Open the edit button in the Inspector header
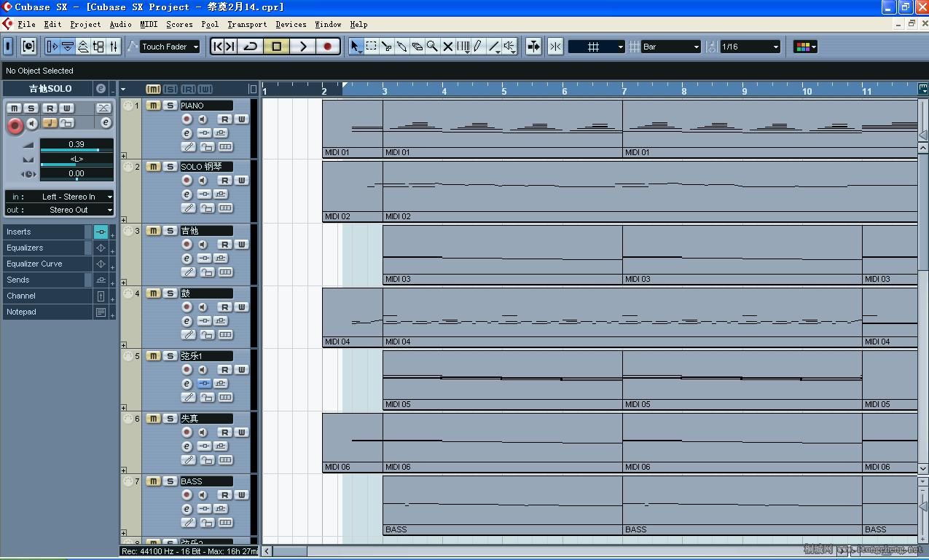929x560 pixels. (x=101, y=88)
